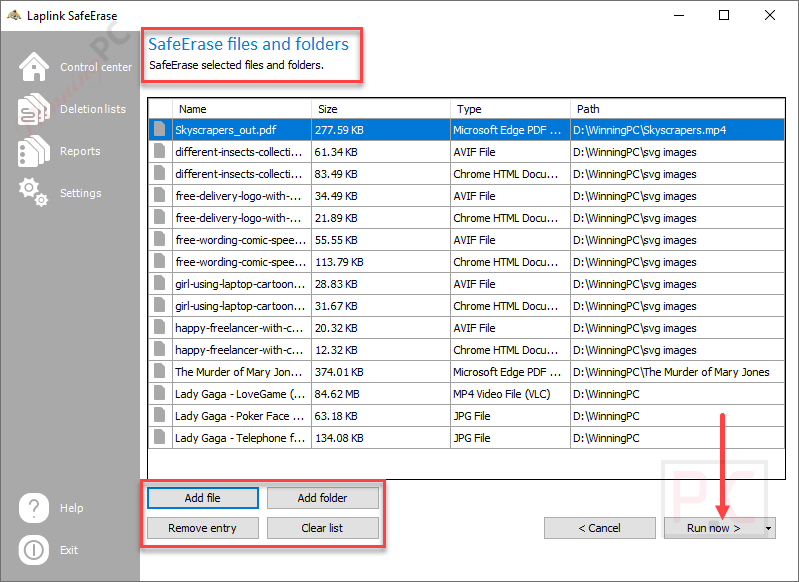Select file icon of 113.79 KB row
Viewport: 799px width, 582px height.
pos(160,261)
